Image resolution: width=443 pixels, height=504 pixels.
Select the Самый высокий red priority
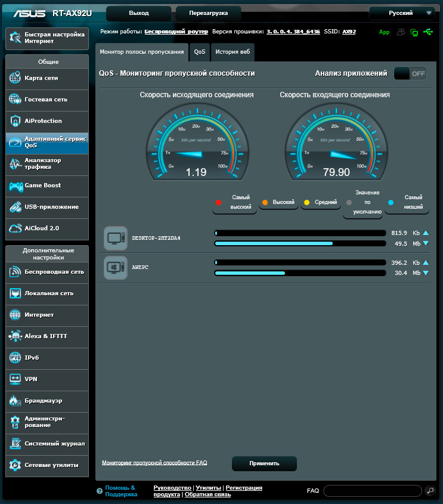click(x=234, y=202)
